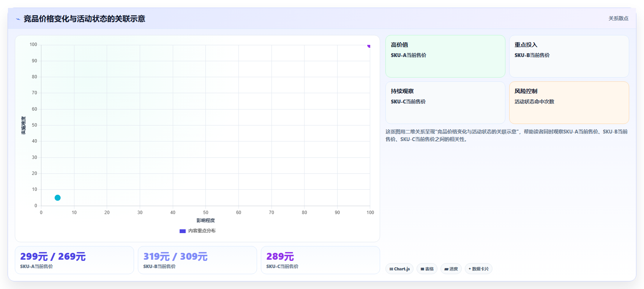
Task: Click the Chart.js tag chip
Action: (399, 269)
